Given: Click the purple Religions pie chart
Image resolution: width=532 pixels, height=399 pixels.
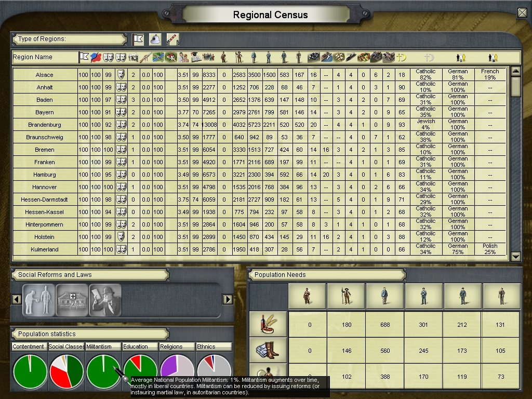Looking at the screenshot, I should tap(177, 371).
